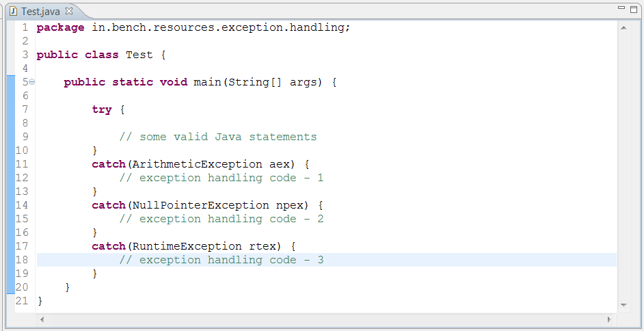The image size is (644, 331).
Task: Click the comment "exception handling code - 2"
Action: (222, 219)
